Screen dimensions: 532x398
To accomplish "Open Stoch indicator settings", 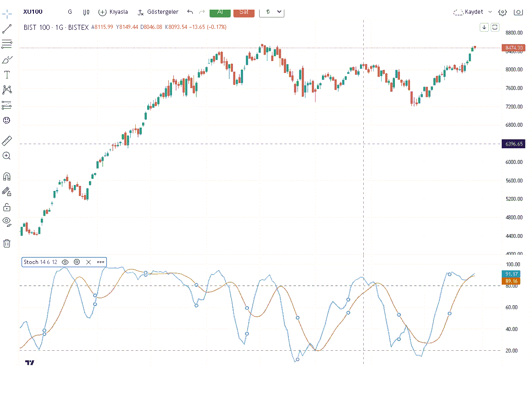I will 77,262.
